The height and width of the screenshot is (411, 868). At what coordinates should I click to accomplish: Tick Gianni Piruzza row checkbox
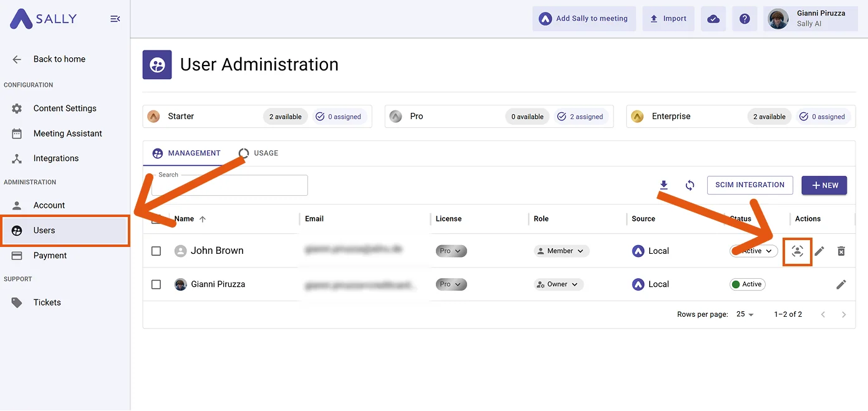pyautogui.click(x=157, y=284)
